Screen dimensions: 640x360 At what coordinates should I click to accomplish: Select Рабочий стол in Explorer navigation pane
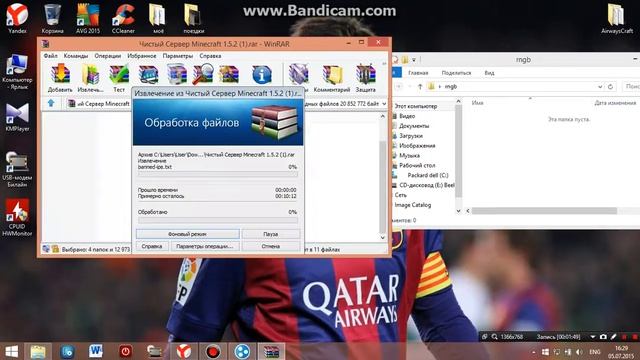(x=417, y=165)
